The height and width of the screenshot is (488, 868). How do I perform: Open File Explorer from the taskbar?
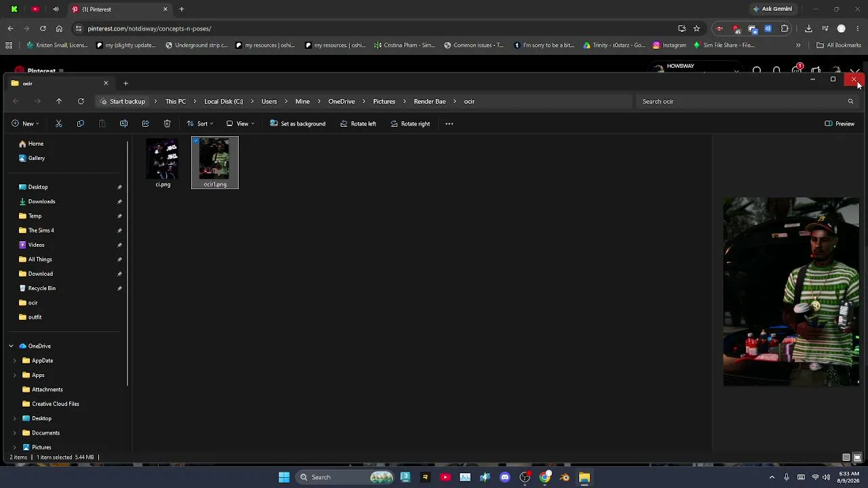584,477
